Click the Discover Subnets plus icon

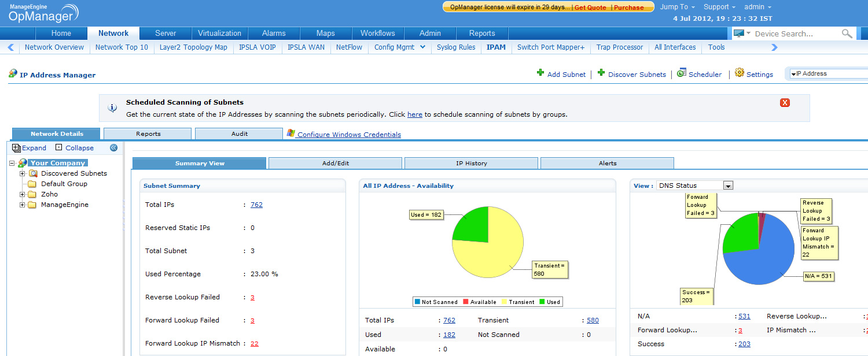coord(601,73)
